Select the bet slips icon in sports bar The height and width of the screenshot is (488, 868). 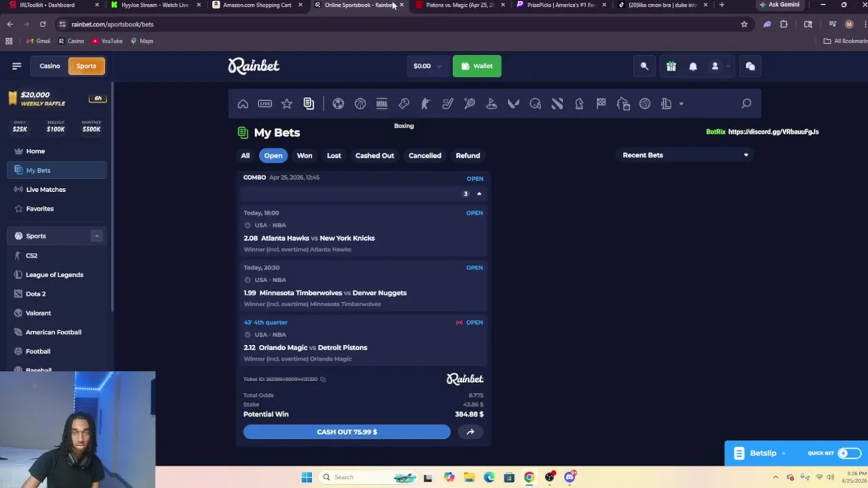tap(309, 104)
